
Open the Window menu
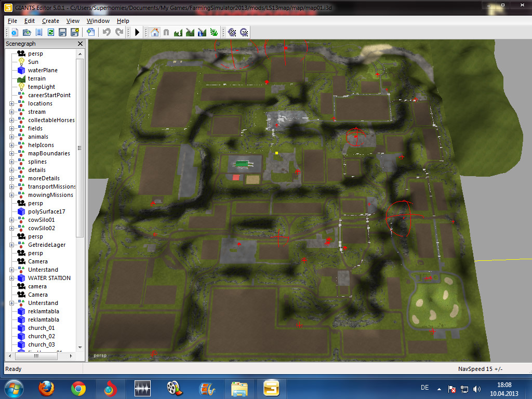click(98, 21)
